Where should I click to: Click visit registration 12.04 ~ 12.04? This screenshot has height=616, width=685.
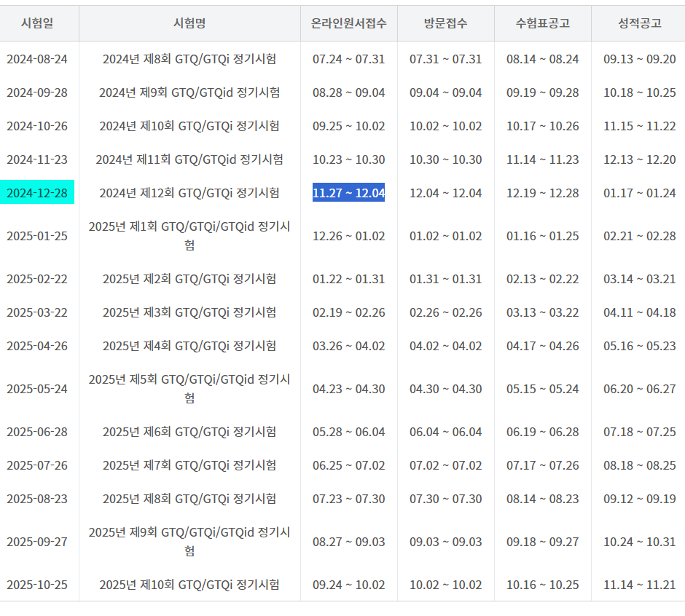click(x=445, y=193)
